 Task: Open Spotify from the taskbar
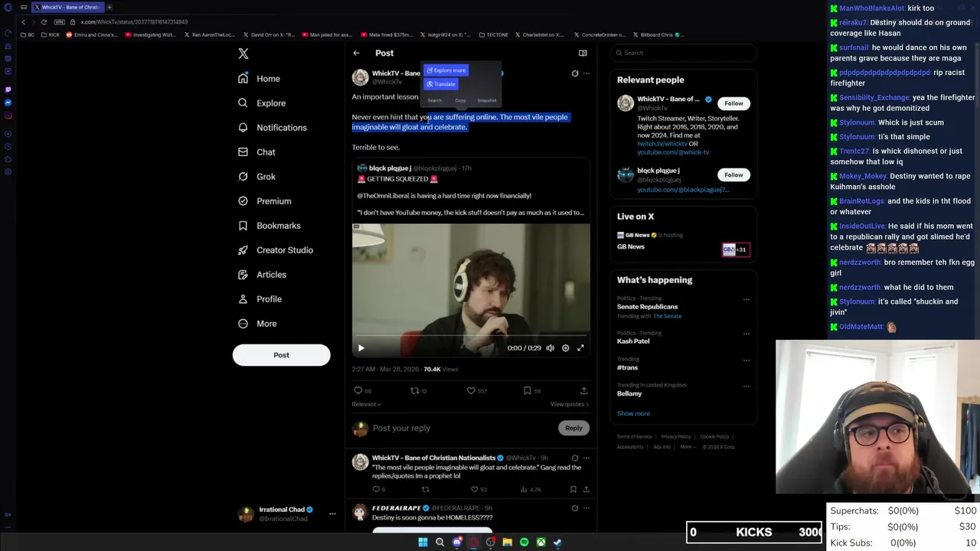coord(524,543)
